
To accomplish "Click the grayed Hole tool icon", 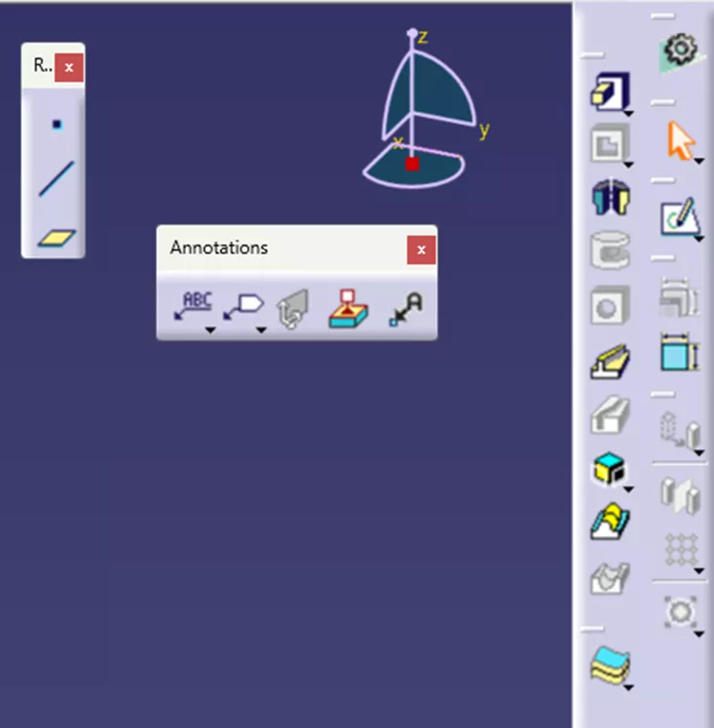I will pos(610,305).
